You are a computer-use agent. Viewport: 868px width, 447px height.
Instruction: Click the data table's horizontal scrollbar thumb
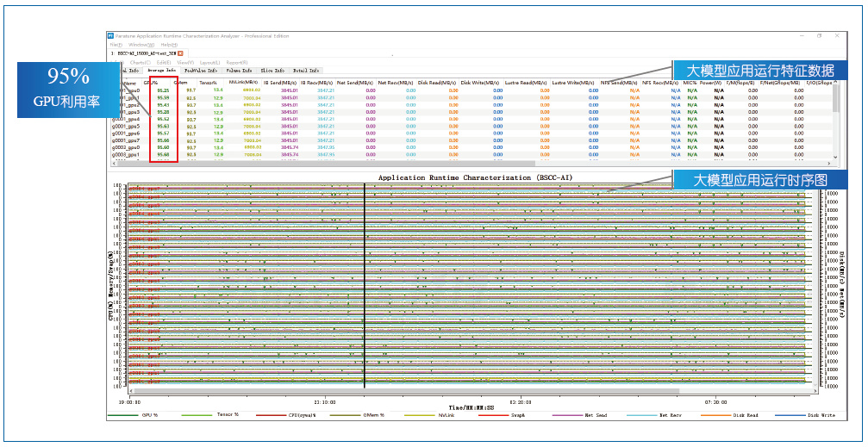[326, 164]
